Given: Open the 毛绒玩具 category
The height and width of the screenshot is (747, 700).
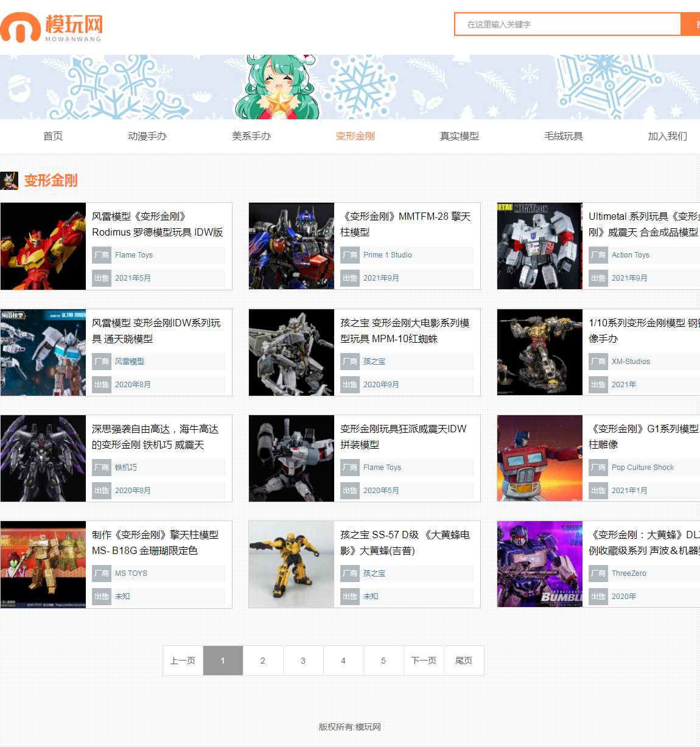Looking at the screenshot, I should tap(564, 136).
